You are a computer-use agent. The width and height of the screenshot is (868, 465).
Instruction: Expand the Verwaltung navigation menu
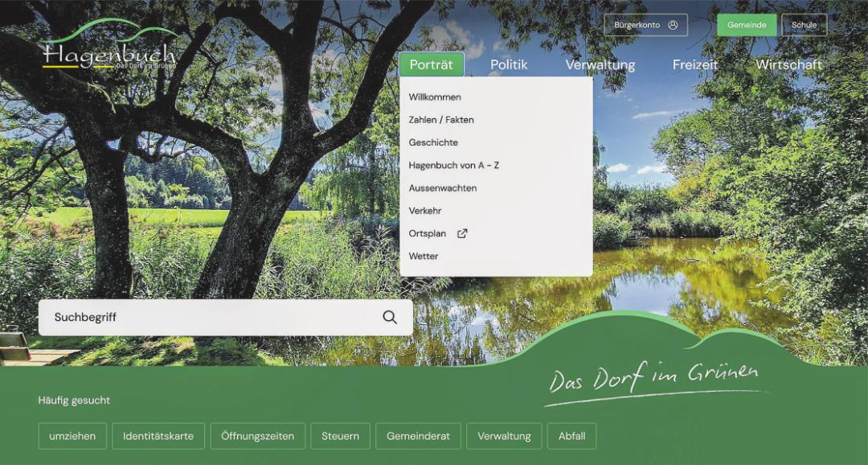[600, 64]
